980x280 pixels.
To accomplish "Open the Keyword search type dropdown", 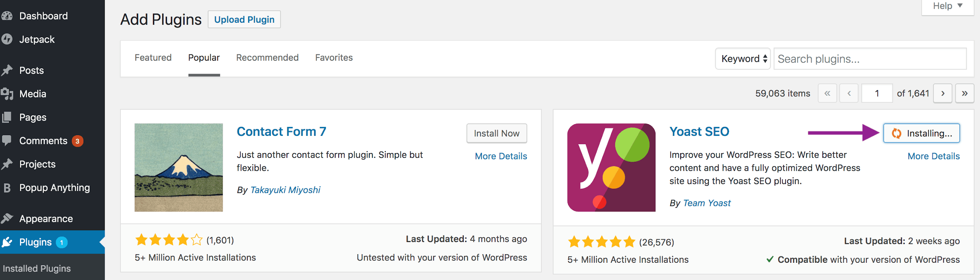I will [743, 59].
